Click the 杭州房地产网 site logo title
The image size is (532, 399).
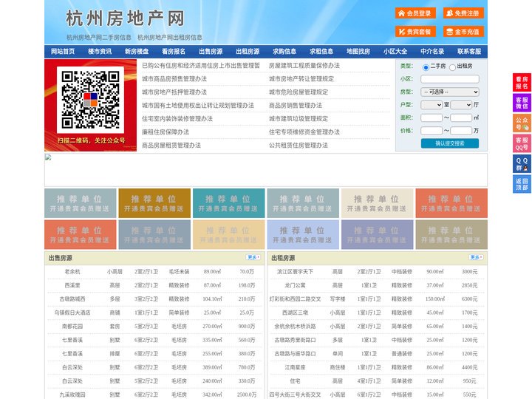tap(125, 18)
